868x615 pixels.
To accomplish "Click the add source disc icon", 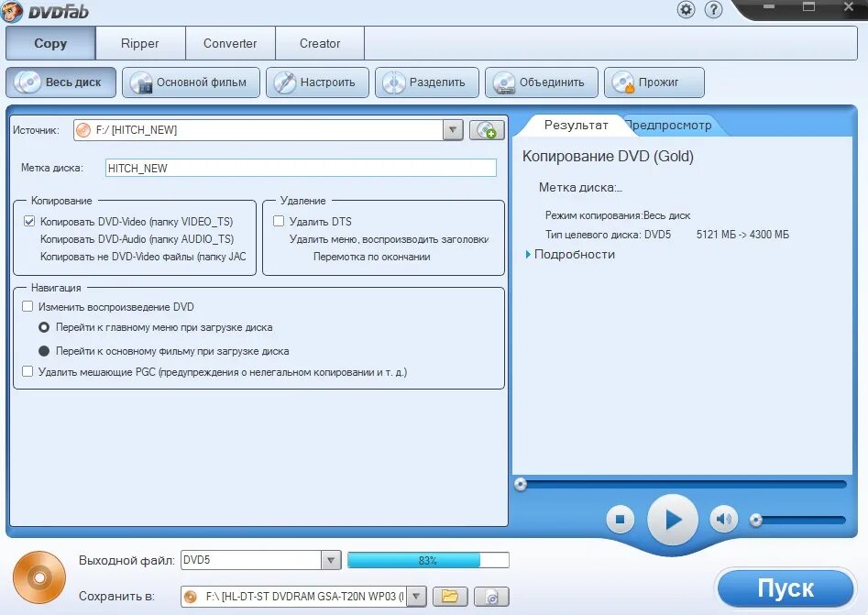I will 487,130.
